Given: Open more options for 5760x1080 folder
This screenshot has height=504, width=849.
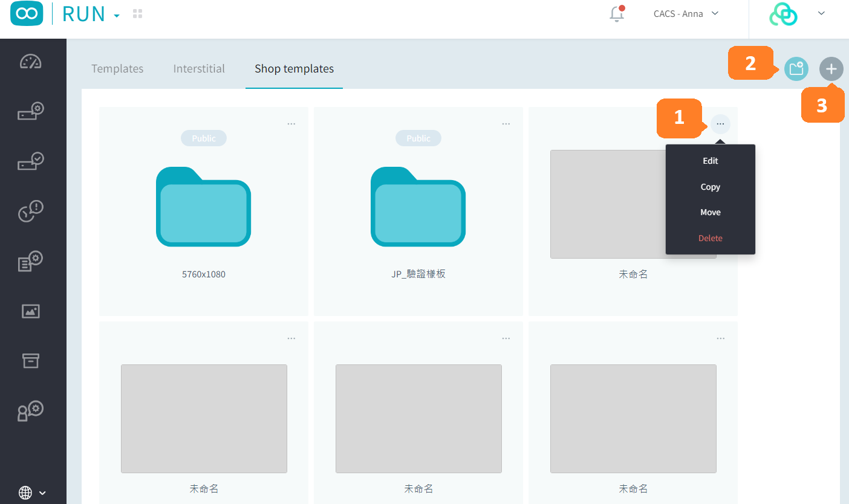Looking at the screenshot, I should 291,124.
